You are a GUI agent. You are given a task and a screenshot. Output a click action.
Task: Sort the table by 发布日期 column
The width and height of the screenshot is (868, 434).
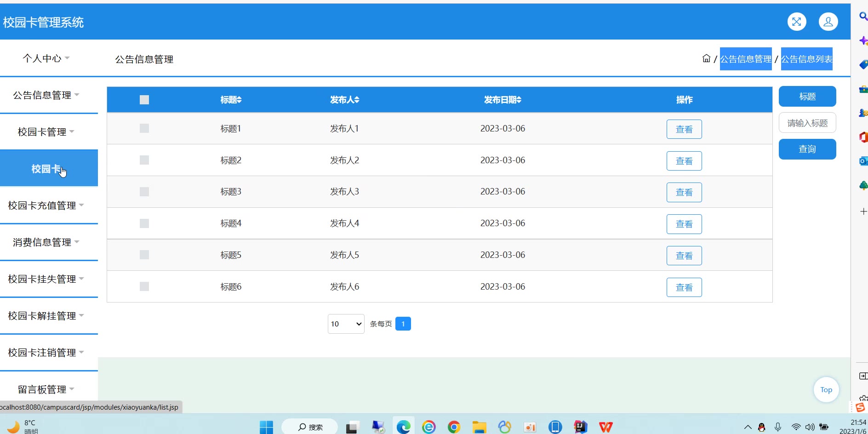point(503,100)
